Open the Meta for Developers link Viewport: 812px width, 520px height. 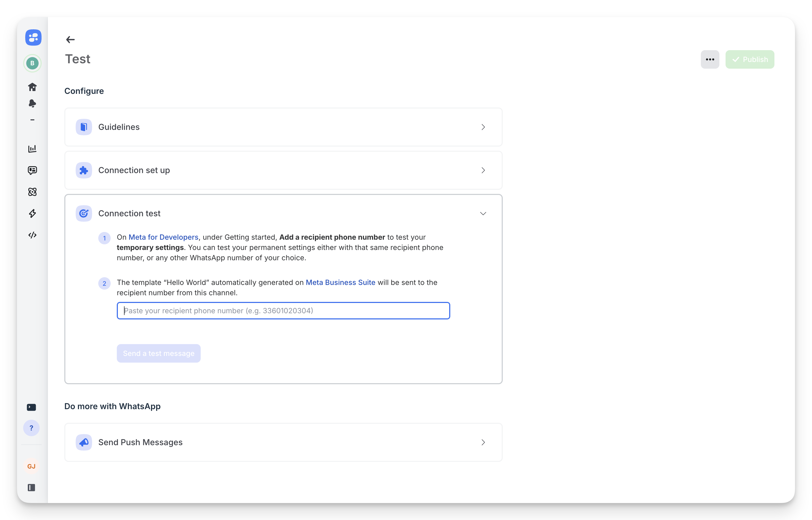tap(163, 237)
